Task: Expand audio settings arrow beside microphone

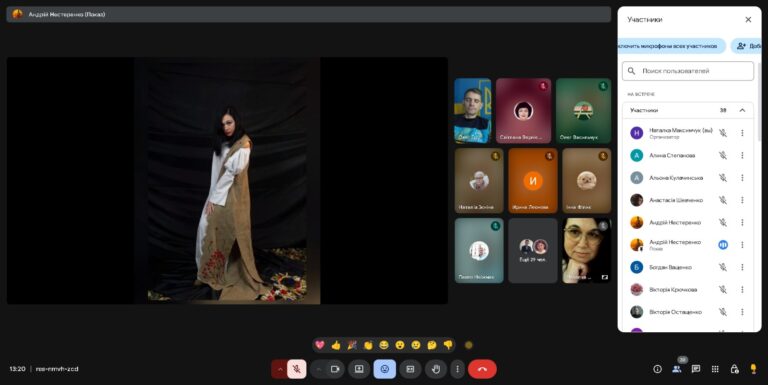Action: click(x=280, y=369)
